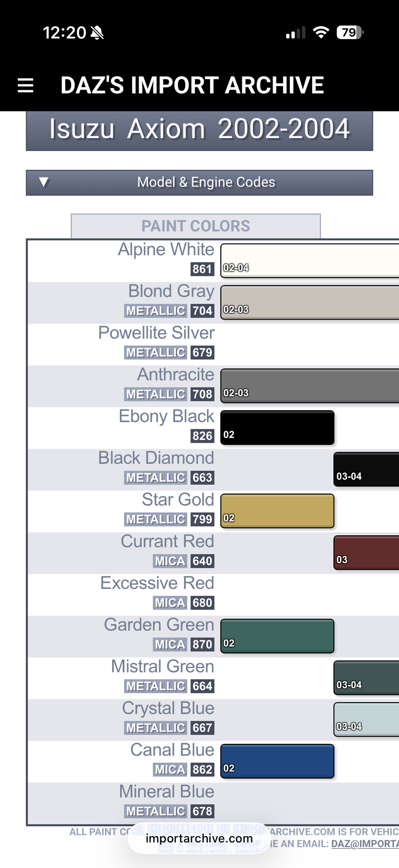Expand the Model & Engine Codes section
Image resolution: width=399 pixels, height=868 pixels.
coord(206,182)
